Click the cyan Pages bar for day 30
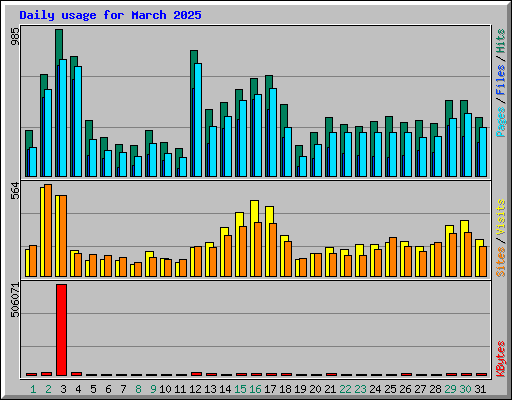The image size is (512, 400). (x=468, y=145)
